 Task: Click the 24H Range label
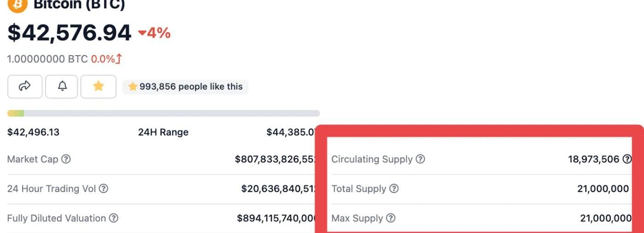(163, 132)
